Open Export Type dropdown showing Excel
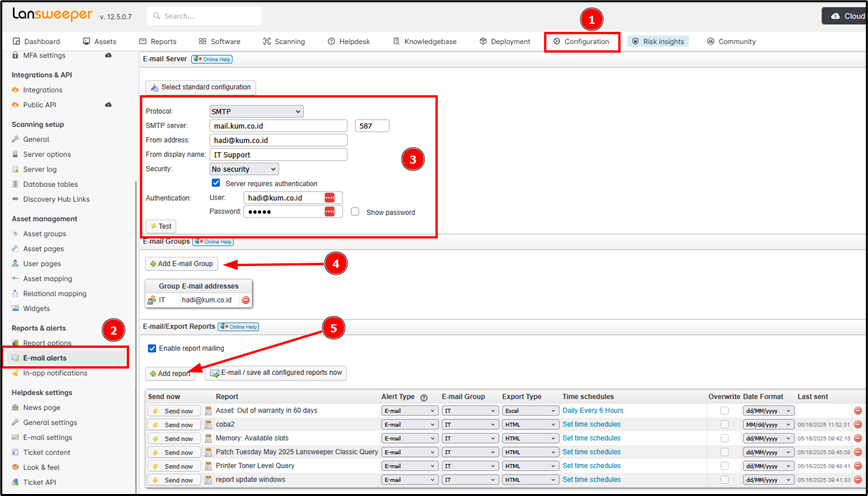868x496 pixels. pyautogui.click(x=530, y=411)
